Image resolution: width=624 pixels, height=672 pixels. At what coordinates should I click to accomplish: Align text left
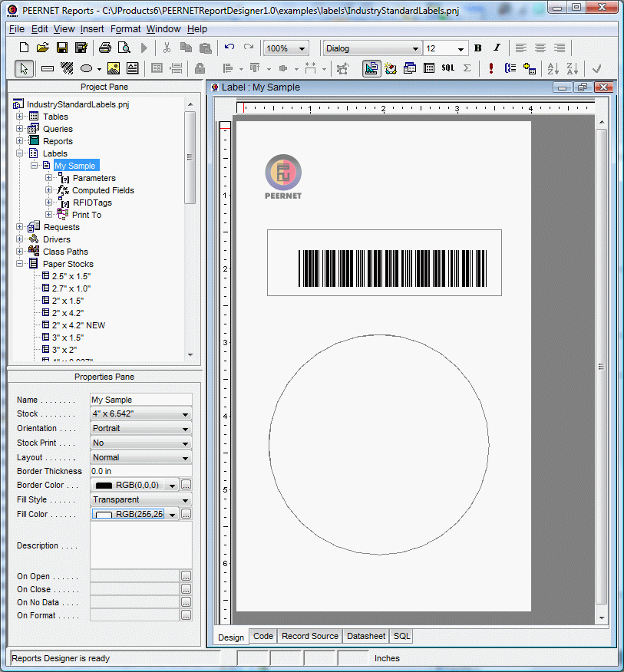pos(520,48)
